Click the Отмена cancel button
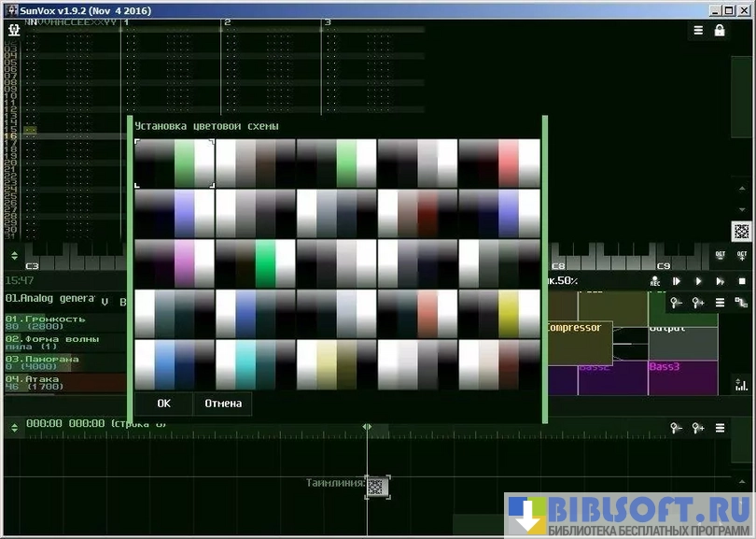 pyautogui.click(x=223, y=404)
